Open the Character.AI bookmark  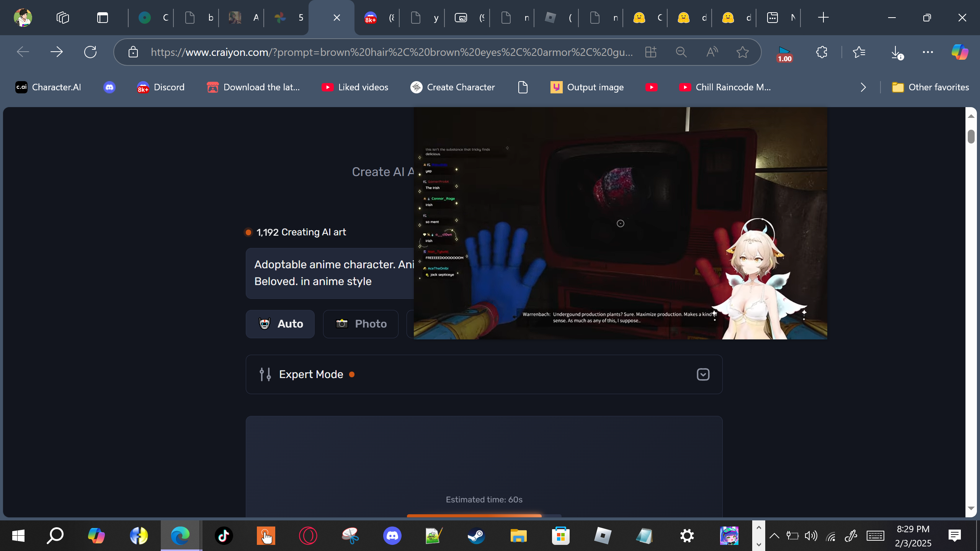[48, 87]
